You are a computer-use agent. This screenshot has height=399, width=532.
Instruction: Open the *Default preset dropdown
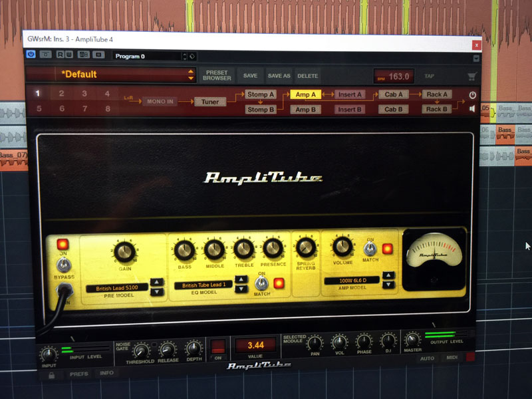coord(110,74)
